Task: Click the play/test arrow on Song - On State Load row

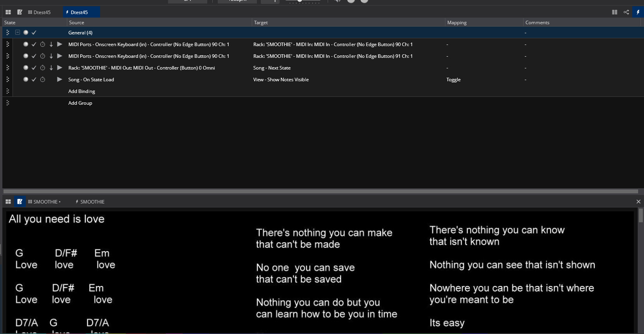Action: pyautogui.click(x=59, y=79)
